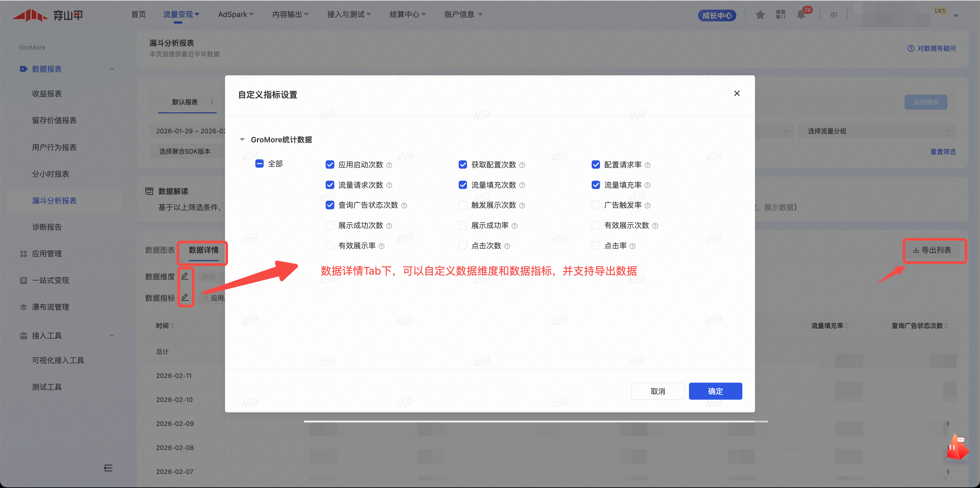Collapse sidebar with bottom menu icon
Screen dimensions: 980x488
point(108,468)
